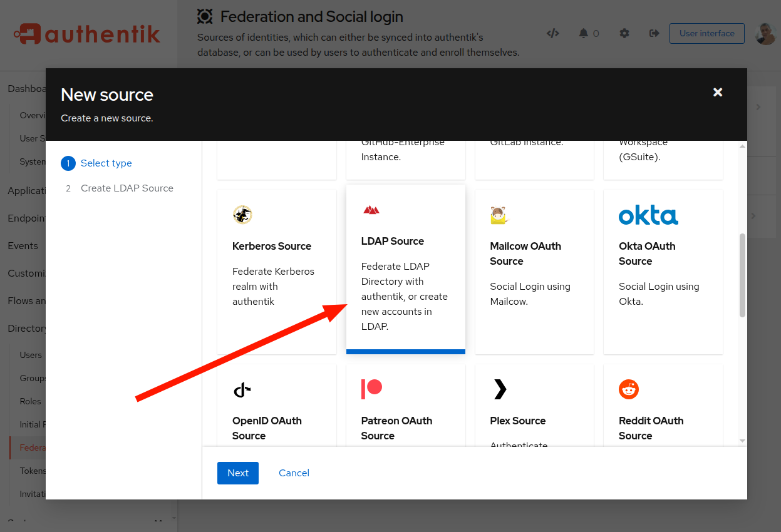Go to 'Create LDAP Source' wizard step

(127, 188)
